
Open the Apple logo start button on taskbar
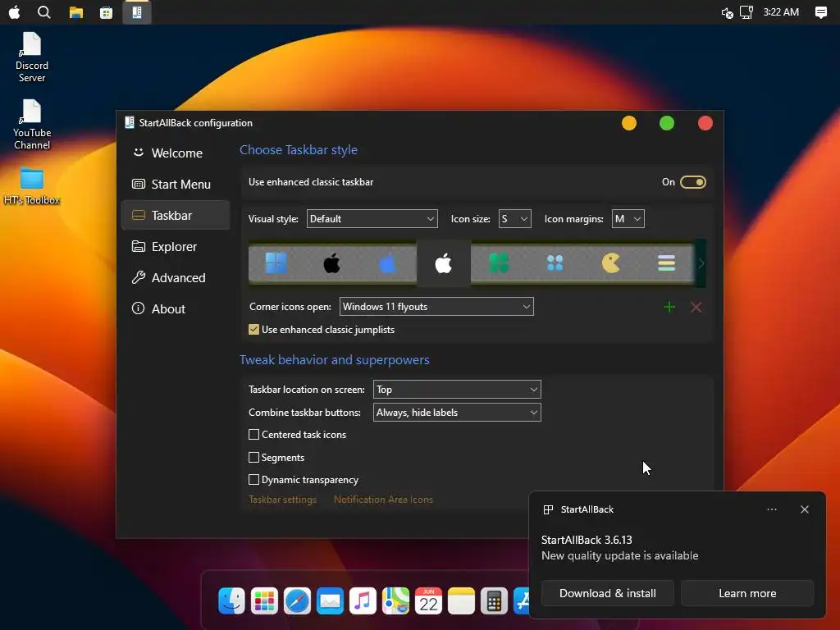15,11
